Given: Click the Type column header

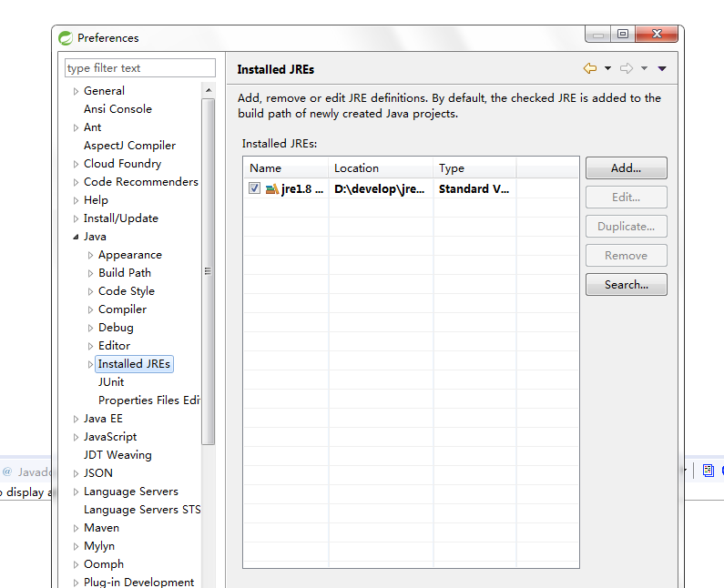Looking at the screenshot, I should 474,168.
